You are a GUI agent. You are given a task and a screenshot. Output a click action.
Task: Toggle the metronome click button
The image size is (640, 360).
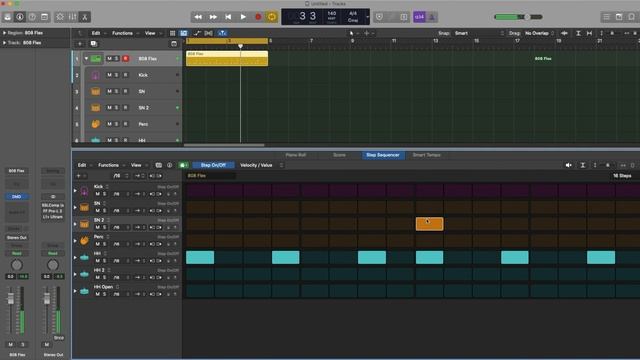(x=432, y=17)
